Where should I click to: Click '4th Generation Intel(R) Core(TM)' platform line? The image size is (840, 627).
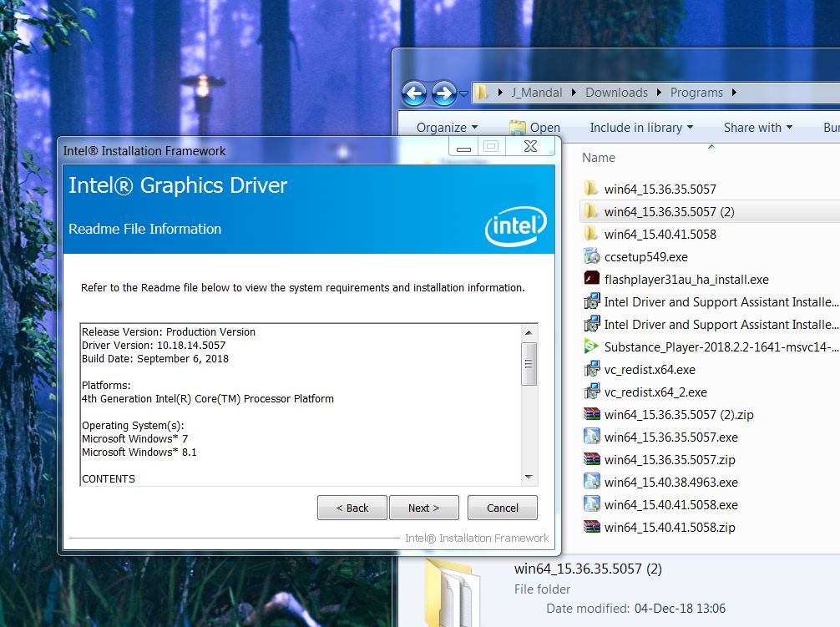click(x=208, y=399)
